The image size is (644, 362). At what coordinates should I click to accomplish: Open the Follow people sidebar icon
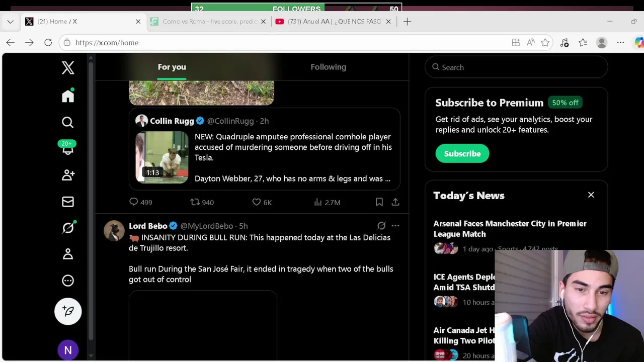(68, 175)
